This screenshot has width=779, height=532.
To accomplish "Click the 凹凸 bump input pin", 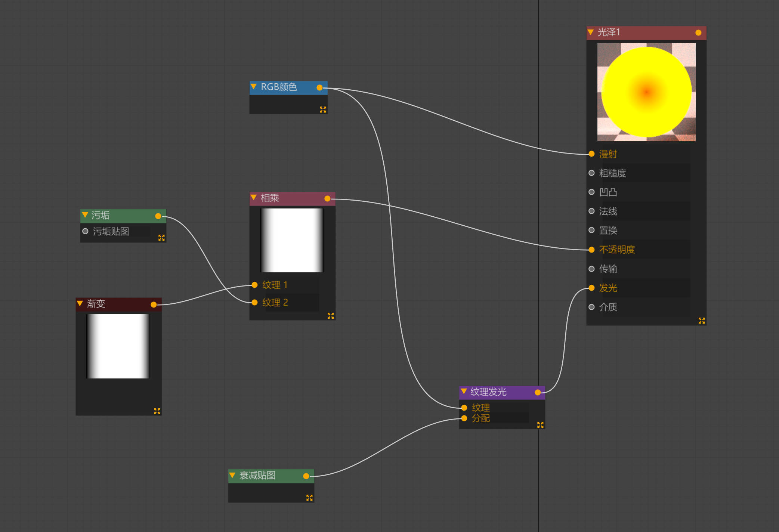I will pyautogui.click(x=591, y=192).
